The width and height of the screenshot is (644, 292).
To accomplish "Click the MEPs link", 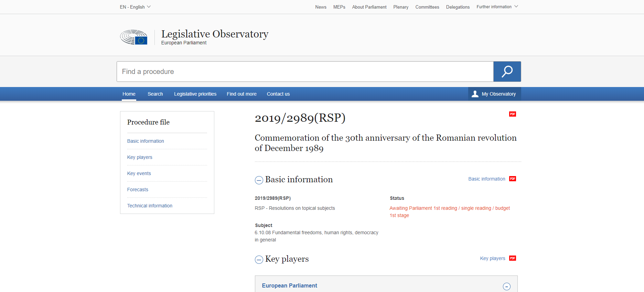I will pos(339,7).
